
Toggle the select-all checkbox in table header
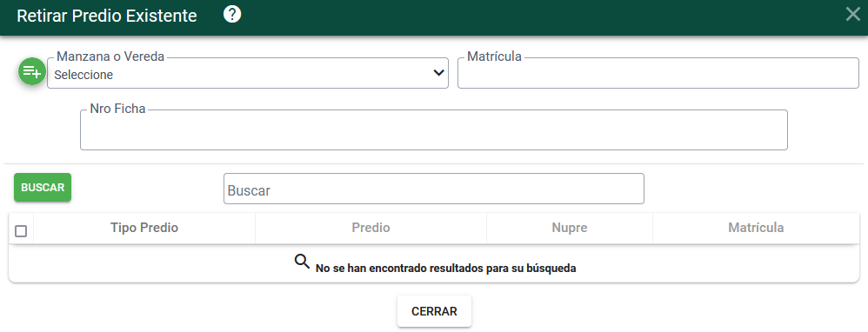[21, 231]
